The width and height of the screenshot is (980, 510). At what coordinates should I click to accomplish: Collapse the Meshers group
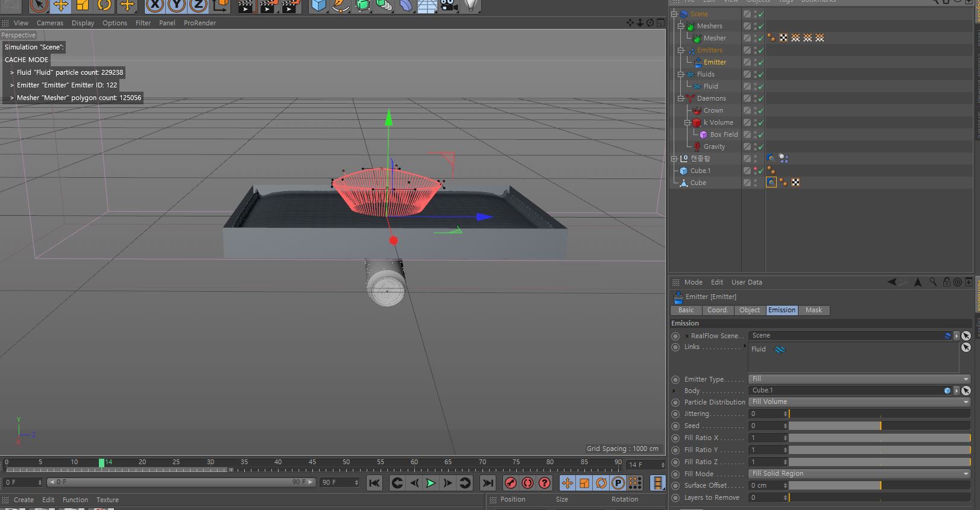click(x=681, y=26)
